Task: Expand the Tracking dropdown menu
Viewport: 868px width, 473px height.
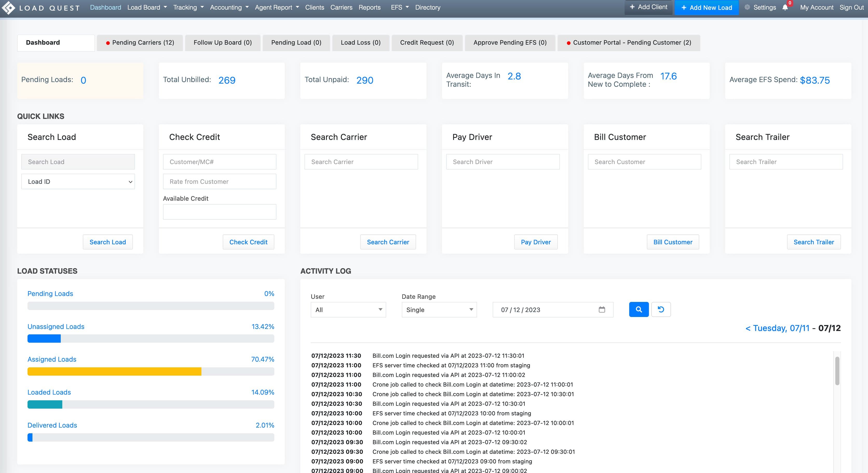Action: (188, 8)
